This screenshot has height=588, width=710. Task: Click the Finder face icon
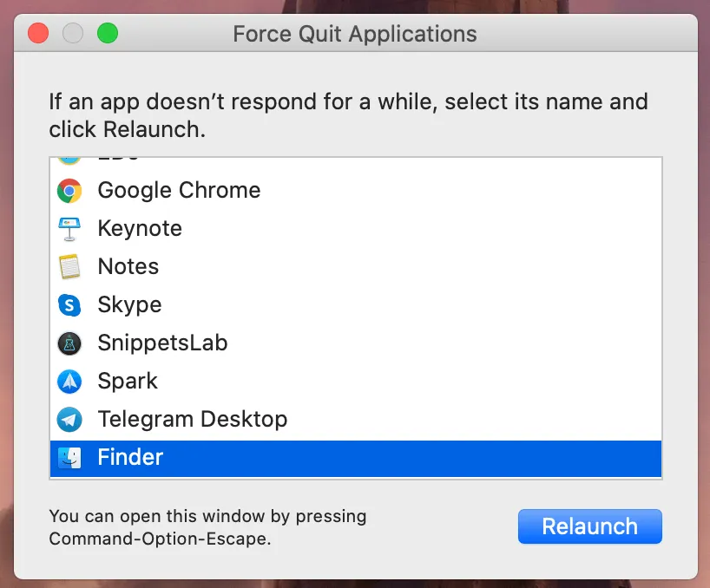coord(69,458)
